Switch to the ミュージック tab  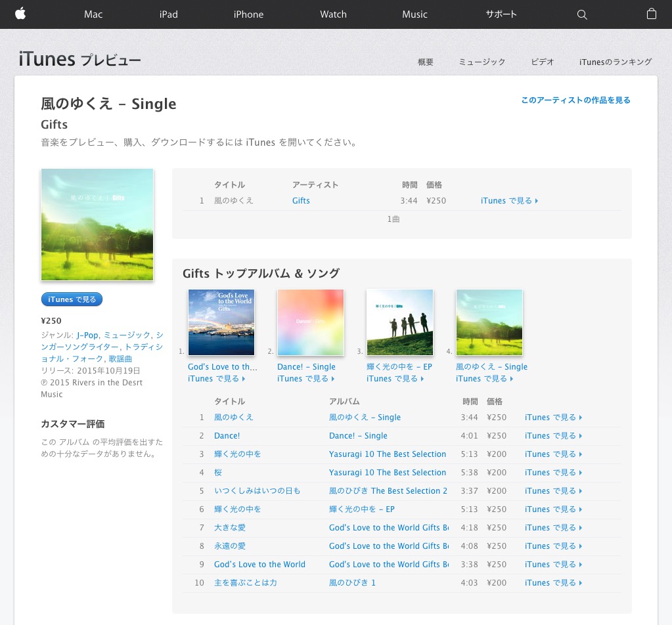pyautogui.click(x=482, y=62)
